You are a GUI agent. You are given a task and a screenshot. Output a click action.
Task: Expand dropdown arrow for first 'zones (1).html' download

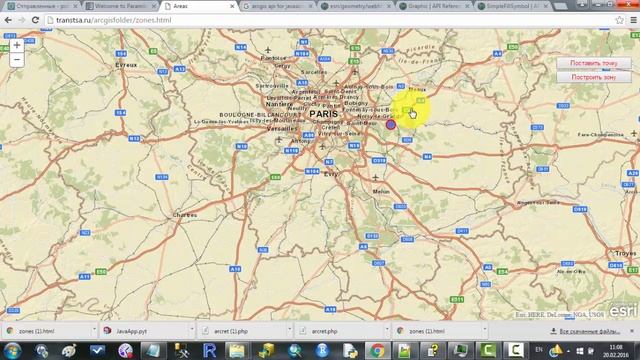click(94, 329)
